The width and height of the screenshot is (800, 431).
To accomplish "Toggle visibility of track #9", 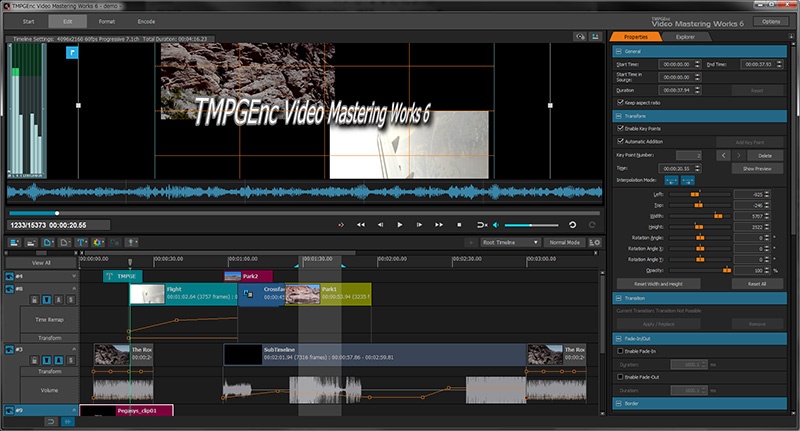I will click(9, 411).
